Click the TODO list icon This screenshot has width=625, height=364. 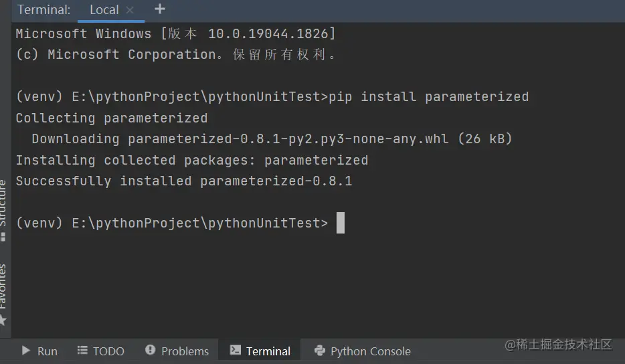click(82, 351)
